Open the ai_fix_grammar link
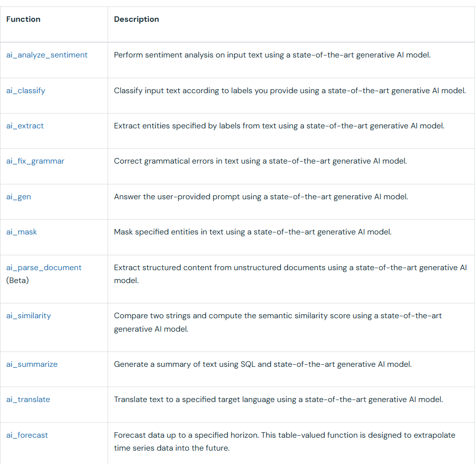476x464 pixels. tap(35, 161)
